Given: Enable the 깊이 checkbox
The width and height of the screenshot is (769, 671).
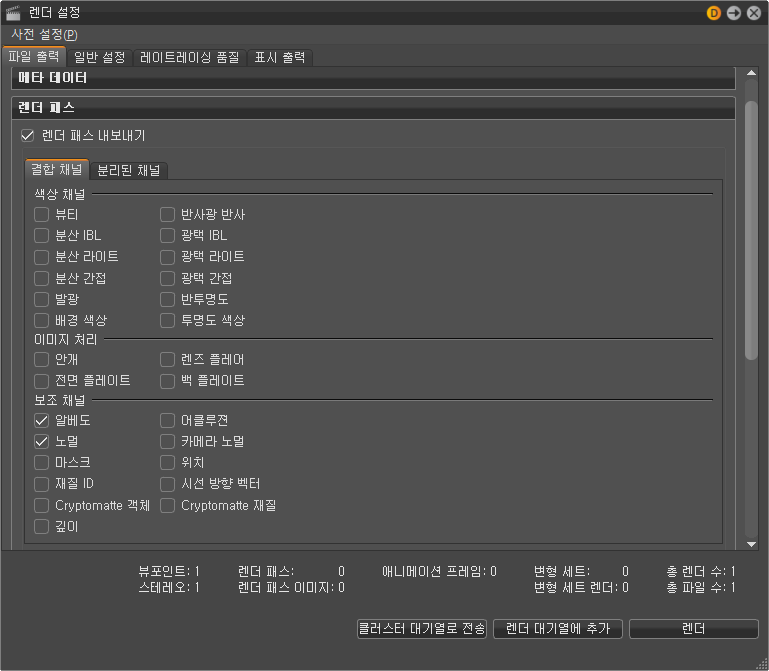Looking at the screenshot, I should [41, 526].
